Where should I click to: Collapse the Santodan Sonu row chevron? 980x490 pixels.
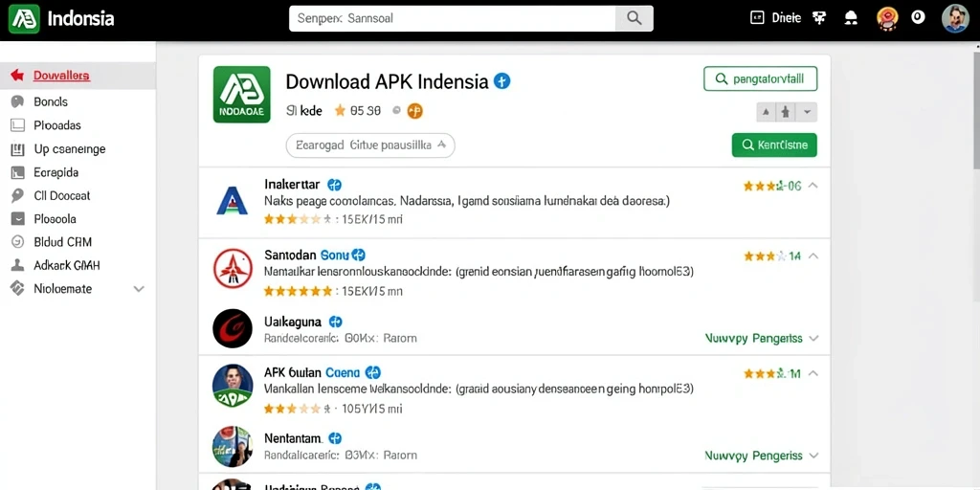point(813,256)
